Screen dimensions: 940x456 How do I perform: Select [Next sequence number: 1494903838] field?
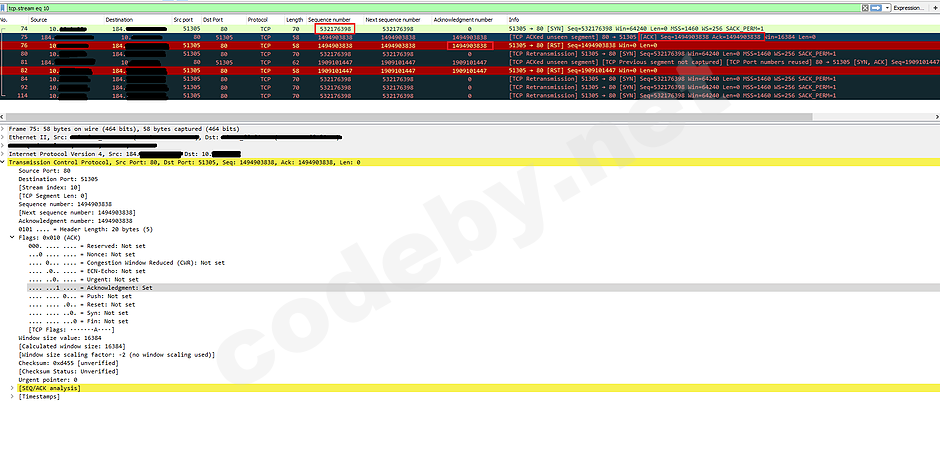pos(77,213)
